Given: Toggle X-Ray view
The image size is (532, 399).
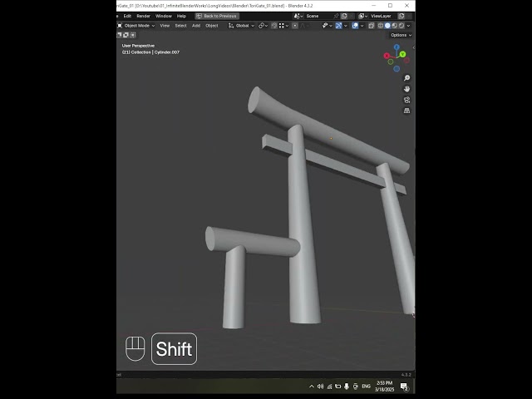Looking at the screenshot, I should coord(372,26).
